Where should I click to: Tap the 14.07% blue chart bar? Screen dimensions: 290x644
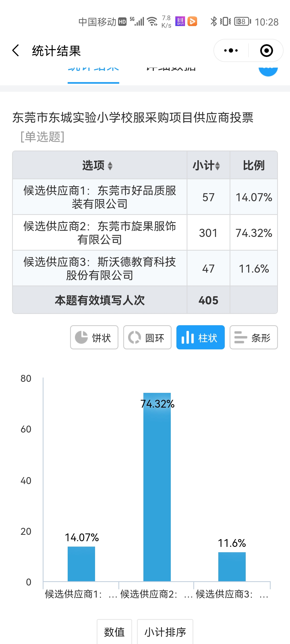click(81, 564)
